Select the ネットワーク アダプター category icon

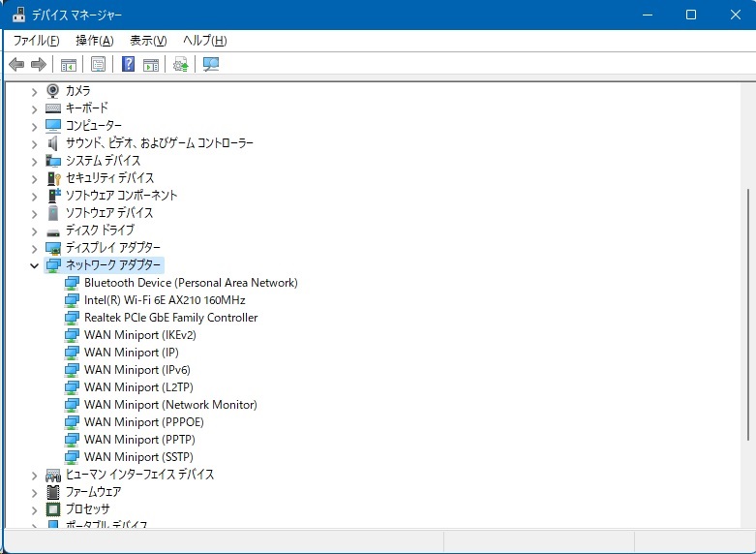coord(53,265)
